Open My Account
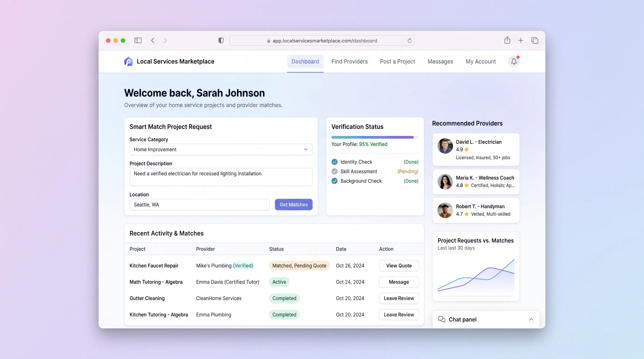 [x=480, y=61]
